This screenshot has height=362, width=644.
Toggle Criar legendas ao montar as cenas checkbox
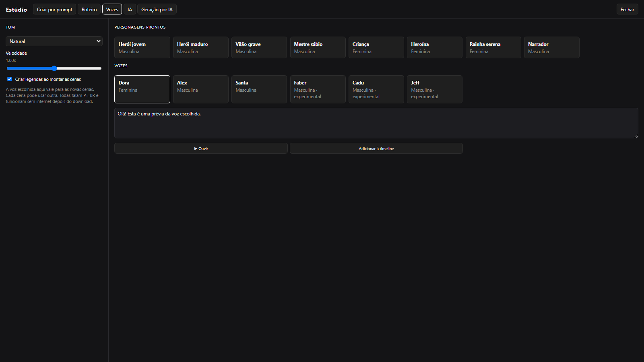(10, 79)
